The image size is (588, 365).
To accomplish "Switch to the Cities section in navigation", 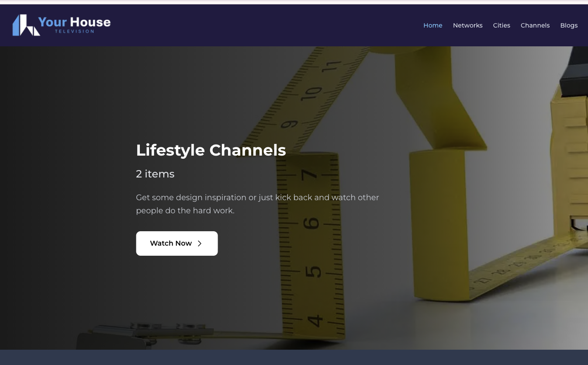I will (x=502, y=25).
